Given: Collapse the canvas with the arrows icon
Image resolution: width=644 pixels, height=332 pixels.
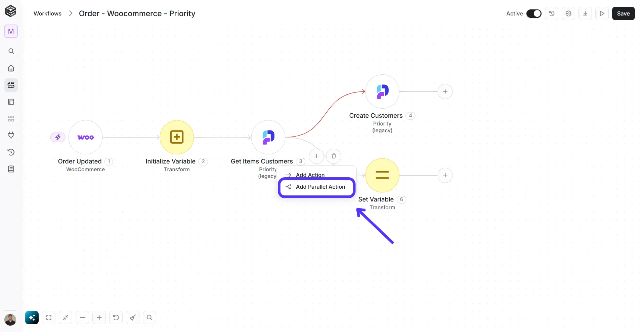Looking at the screenshot, I should [66, 318].
